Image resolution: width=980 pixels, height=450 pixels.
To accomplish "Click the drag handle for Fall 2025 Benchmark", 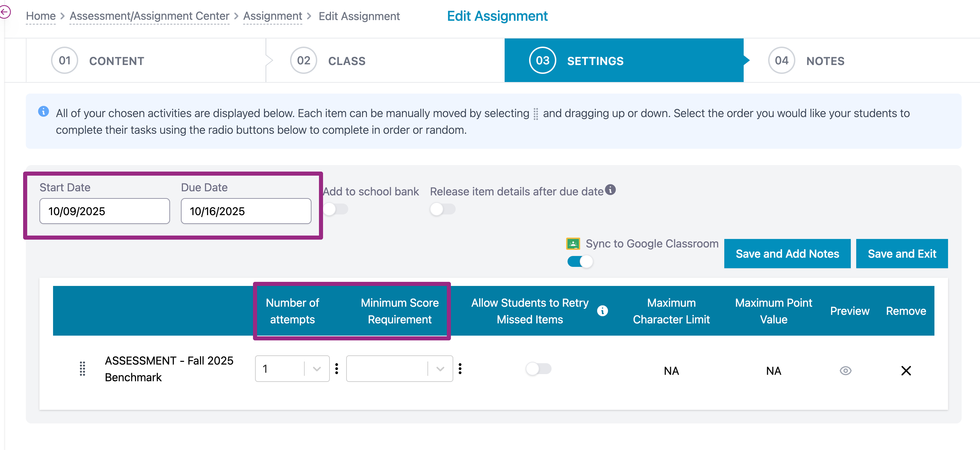I will pyautogui.click(x=82, y=369).
